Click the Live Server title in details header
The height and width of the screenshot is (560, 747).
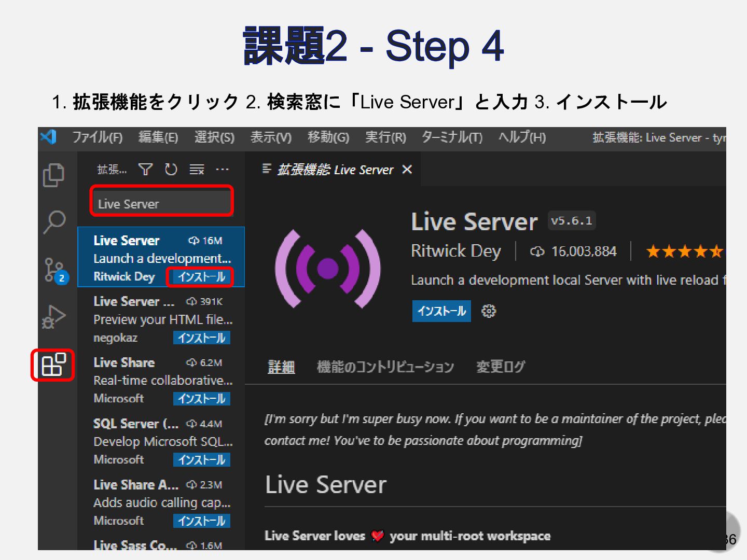point(474,222)
